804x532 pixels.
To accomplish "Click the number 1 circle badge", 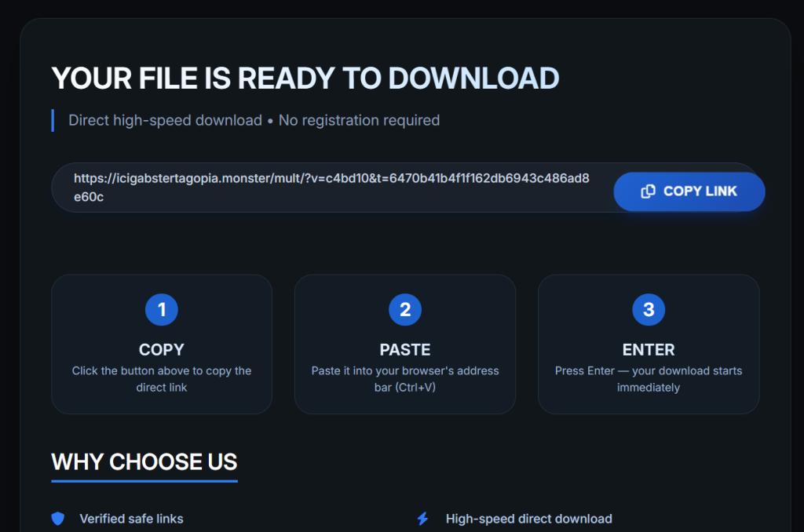I will click(x=162, y=310).
